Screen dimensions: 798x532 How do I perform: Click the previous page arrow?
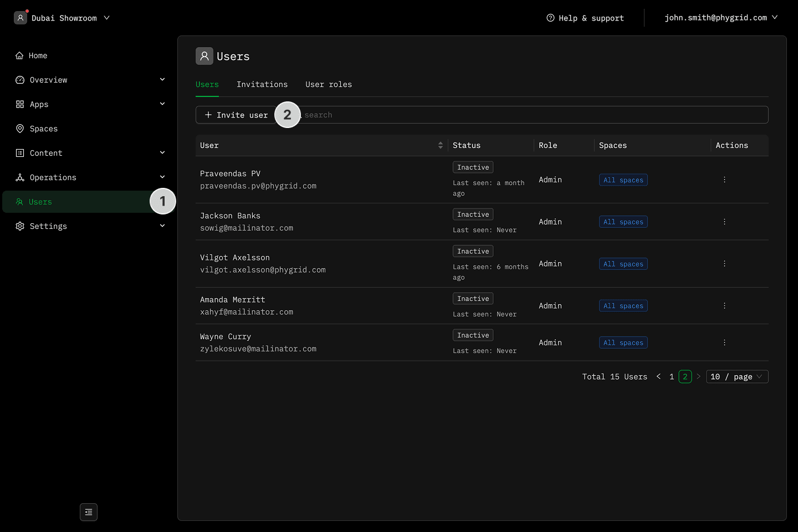click(658, 377)
